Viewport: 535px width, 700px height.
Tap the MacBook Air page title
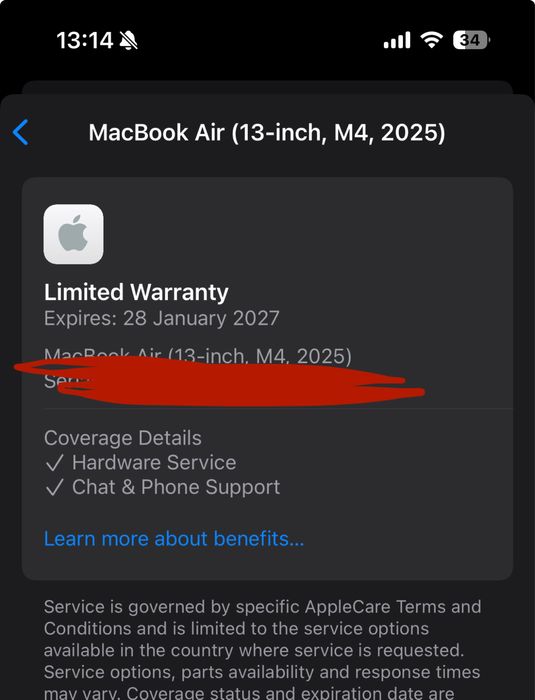pos(267,133)
